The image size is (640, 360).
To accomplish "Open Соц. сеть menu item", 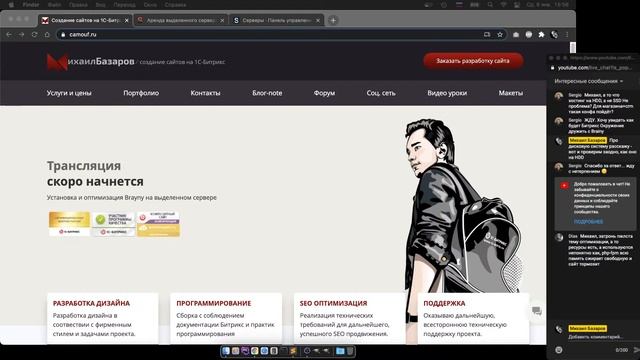I will point(381,93).
